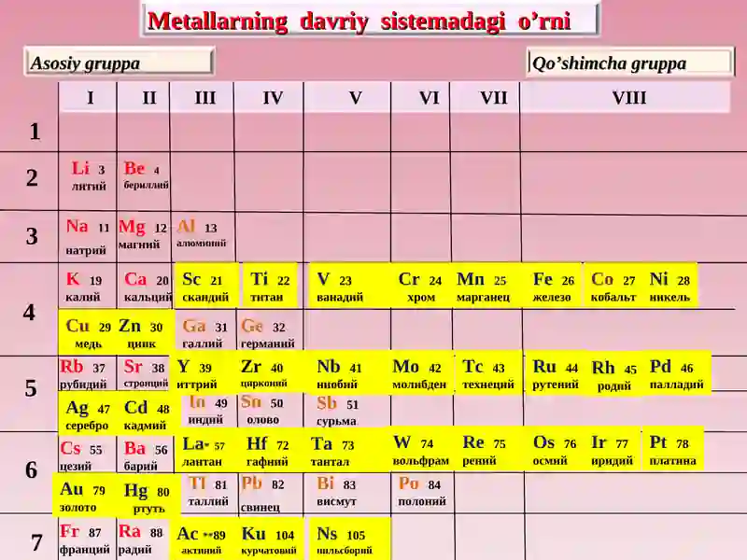The width and height of the screenshot is (747, 560).
Task: Click on In 49 индий
Action: 206,410
